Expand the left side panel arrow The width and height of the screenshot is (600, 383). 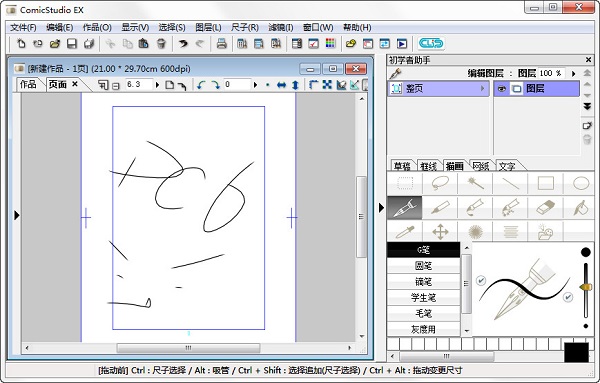tap(16, 215)
